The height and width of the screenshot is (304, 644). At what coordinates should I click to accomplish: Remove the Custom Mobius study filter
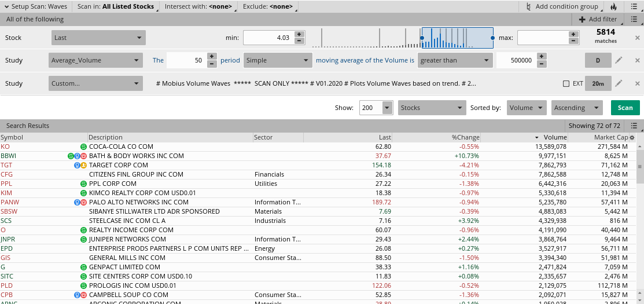point(638,83)
